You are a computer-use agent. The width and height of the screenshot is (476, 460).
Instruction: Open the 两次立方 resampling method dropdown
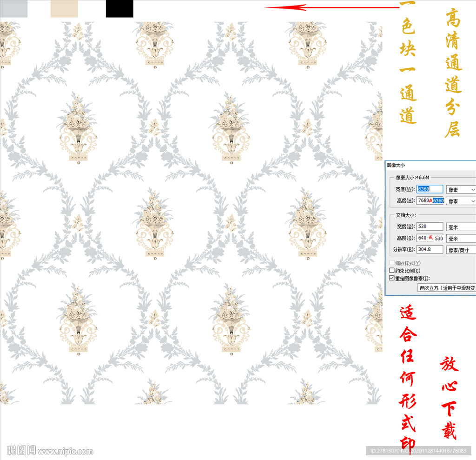[x=447, y=288]
